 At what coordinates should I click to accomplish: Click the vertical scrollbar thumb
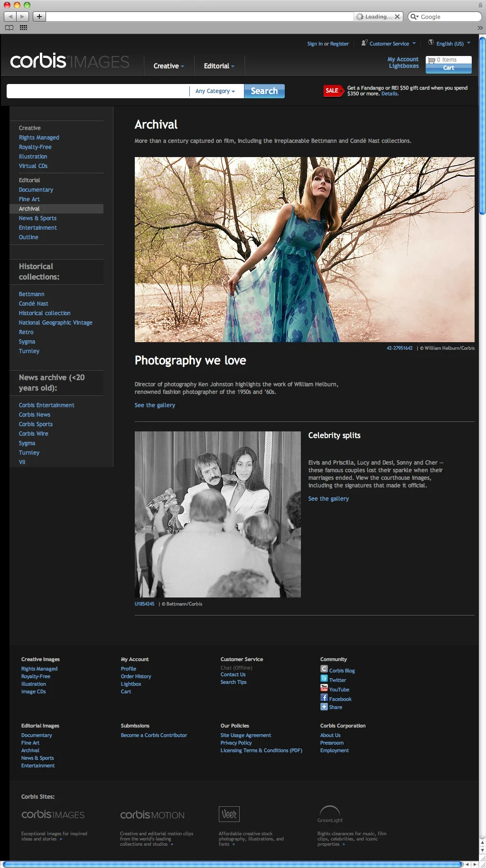pyautogui.click(x=482, y=125)
